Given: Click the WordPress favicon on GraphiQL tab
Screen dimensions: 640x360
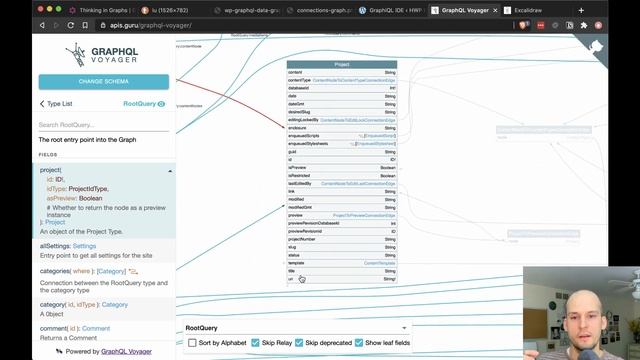Looking at the screenshot, I should click(x=362, y=10).
